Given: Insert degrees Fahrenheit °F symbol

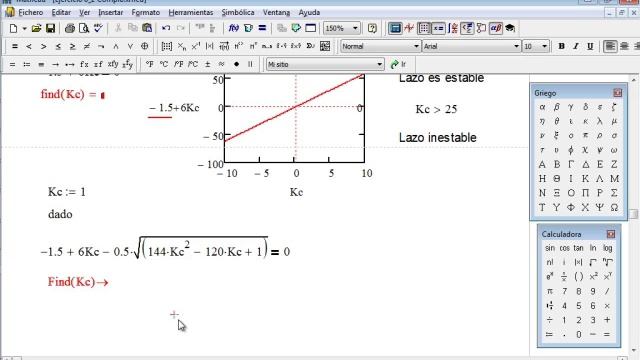Looking at the screenshot, I should (x=150, y=64).
